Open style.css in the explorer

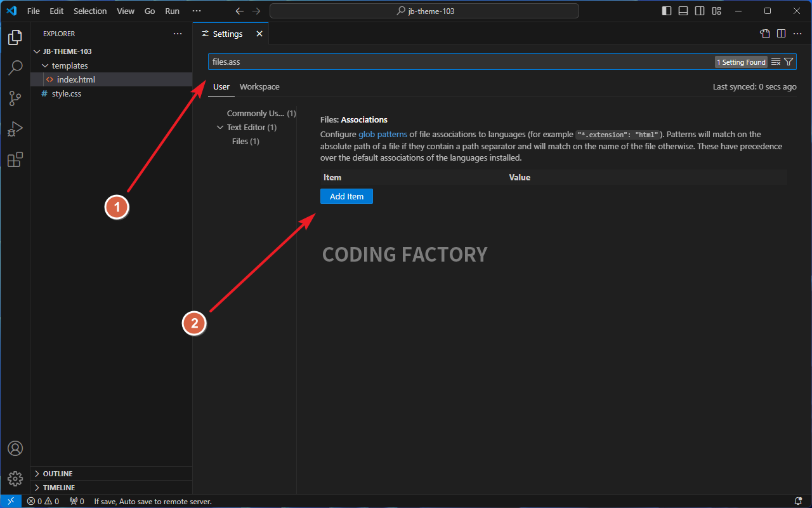coord(112,93)
